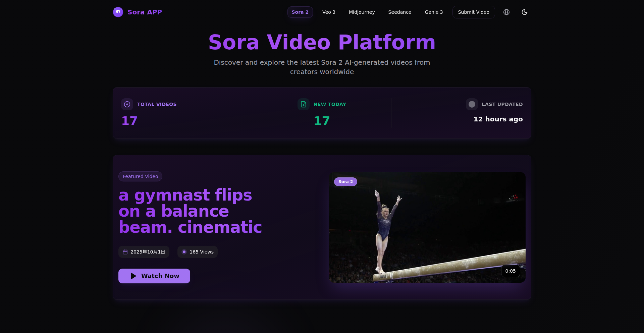Click the Watch Now button

[154, 276]
